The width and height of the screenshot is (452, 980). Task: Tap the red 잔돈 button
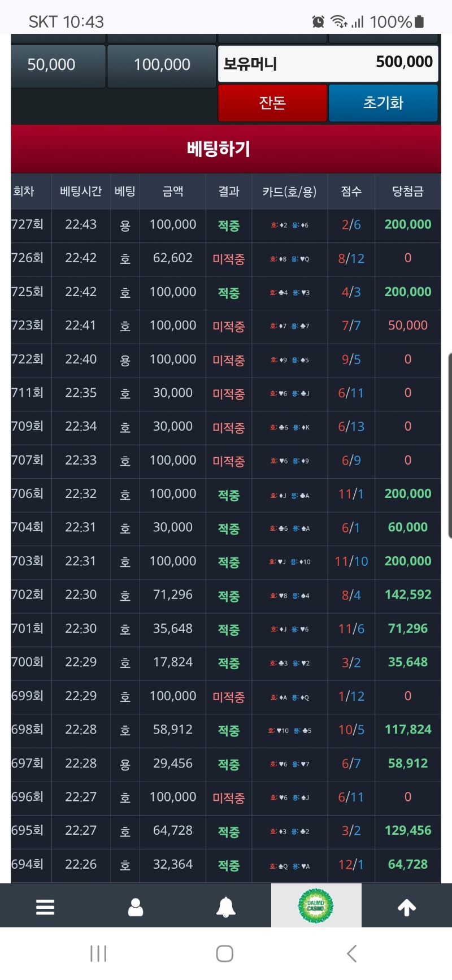(x=272, y=103)
